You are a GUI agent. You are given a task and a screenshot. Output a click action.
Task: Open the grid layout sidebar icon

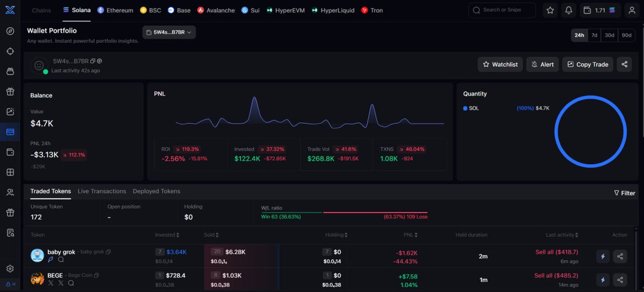(10, 173)
